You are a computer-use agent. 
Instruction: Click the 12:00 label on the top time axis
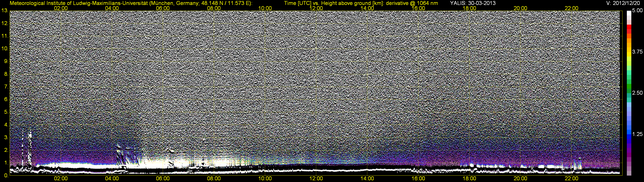click(x=316, y=8)
